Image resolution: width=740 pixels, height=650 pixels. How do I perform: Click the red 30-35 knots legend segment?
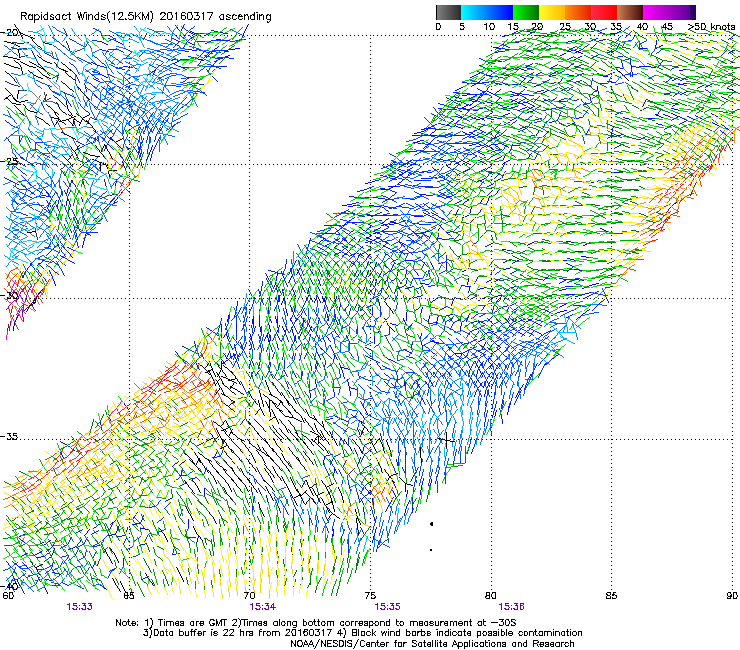coord(604,12)
